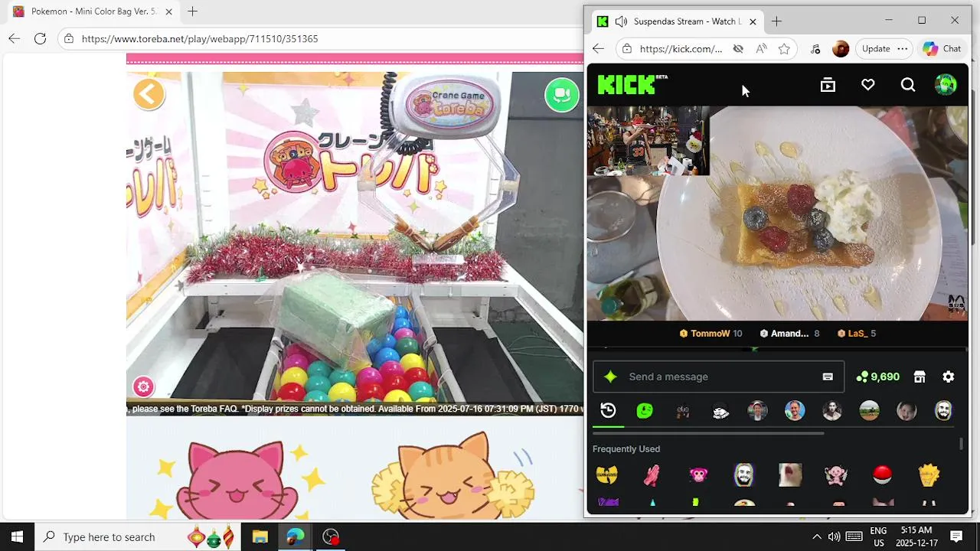
Task: Open Kick search magnifier
Action: [x=908, y=85]
